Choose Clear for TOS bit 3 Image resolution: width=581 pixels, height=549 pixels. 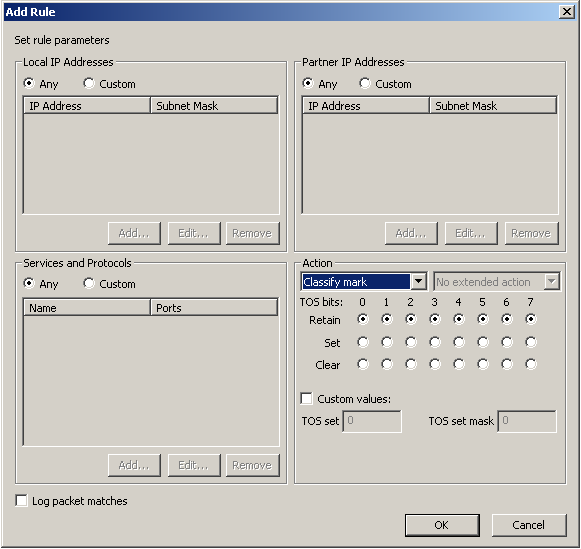435,364
